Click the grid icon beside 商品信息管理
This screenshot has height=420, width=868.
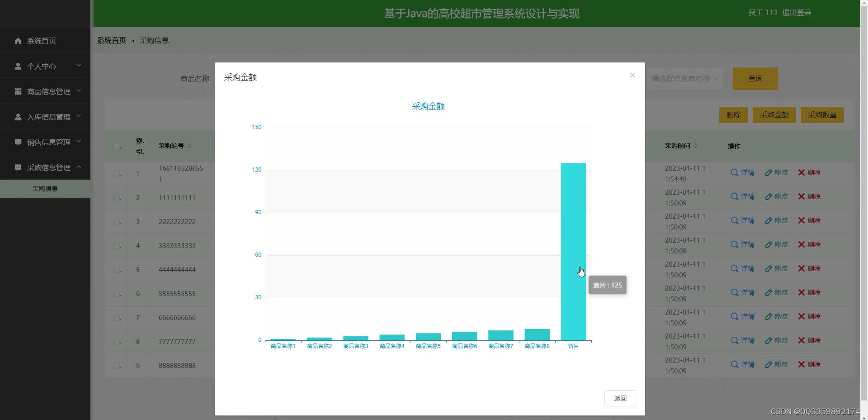tap(18, 91)
